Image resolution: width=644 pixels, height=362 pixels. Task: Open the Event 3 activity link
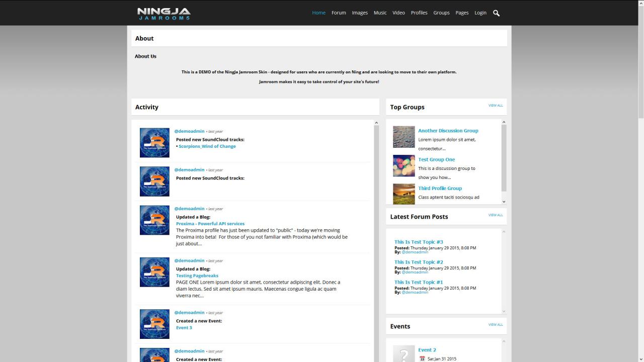click(x=184, y=328)
